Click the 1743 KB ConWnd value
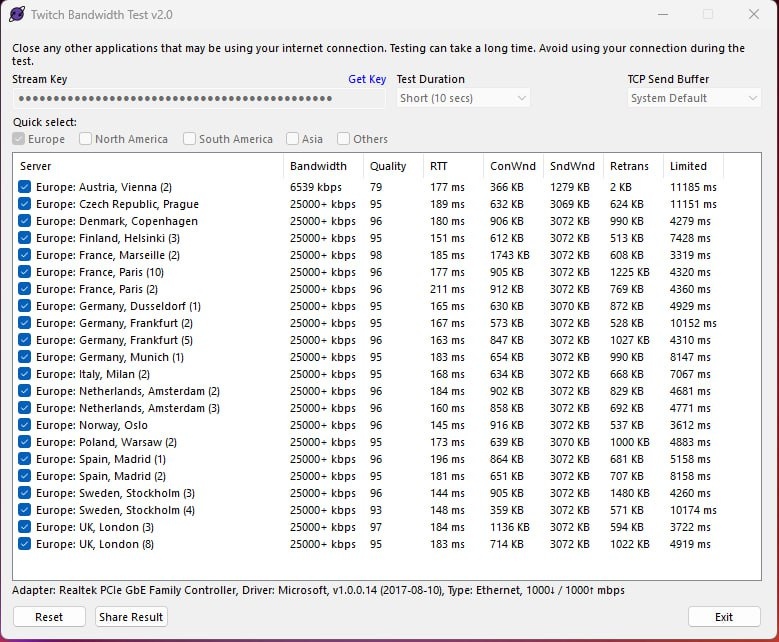This screenshot has width=779, height=642. point(510,255)
